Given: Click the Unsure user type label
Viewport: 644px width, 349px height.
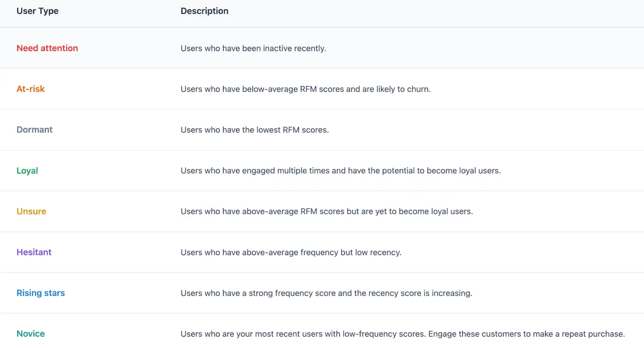Looking at the screenshot, I should click(31, 211).
